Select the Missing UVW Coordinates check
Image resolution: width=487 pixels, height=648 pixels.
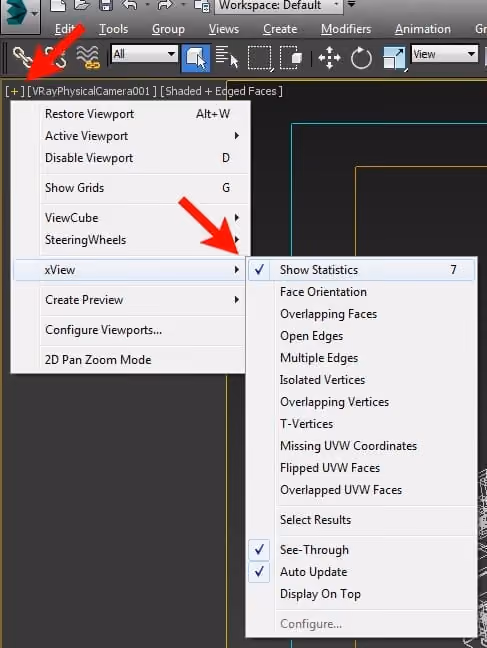(361, 446)
